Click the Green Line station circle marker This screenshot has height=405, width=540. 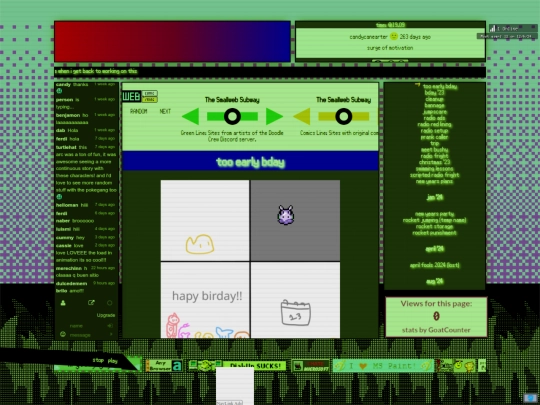coord(232,116)
